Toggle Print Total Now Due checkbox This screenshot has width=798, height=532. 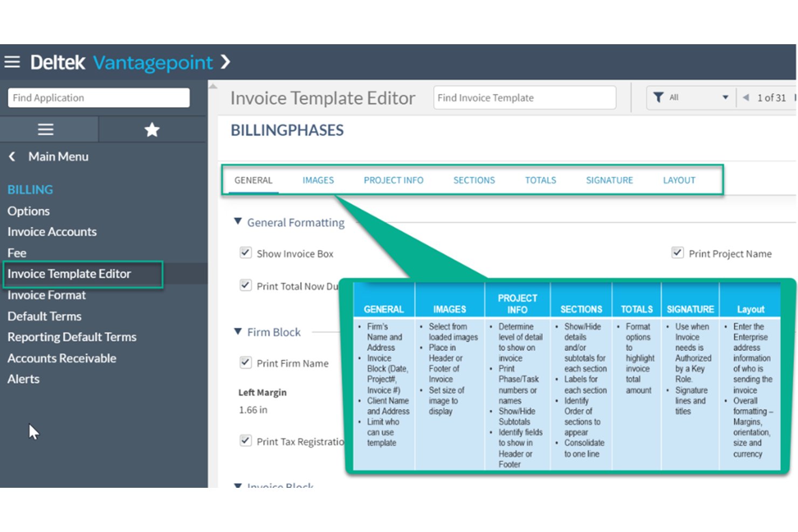click(x=246, y=285)
